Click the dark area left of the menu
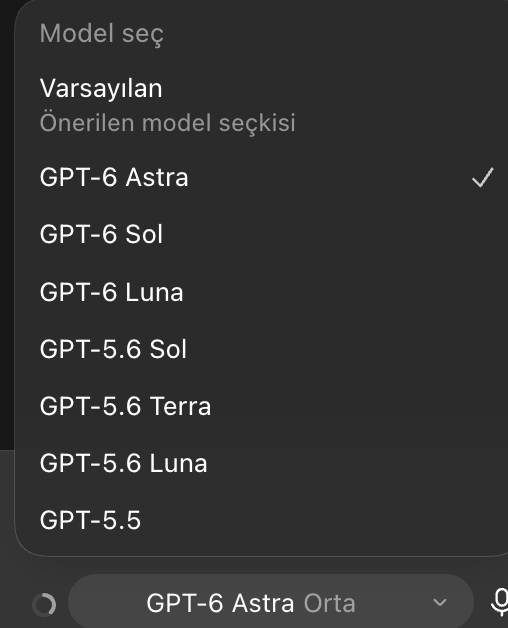 [x=7, y=224]
